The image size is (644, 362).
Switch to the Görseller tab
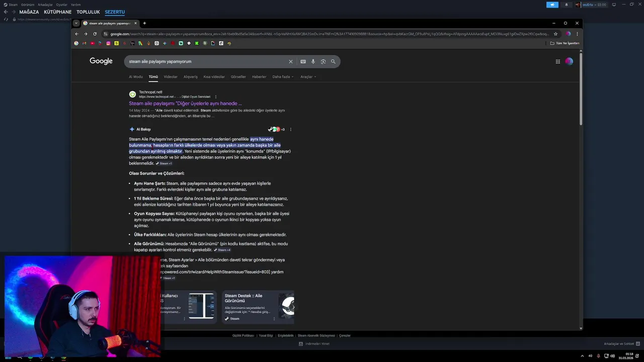coord(238,77)
